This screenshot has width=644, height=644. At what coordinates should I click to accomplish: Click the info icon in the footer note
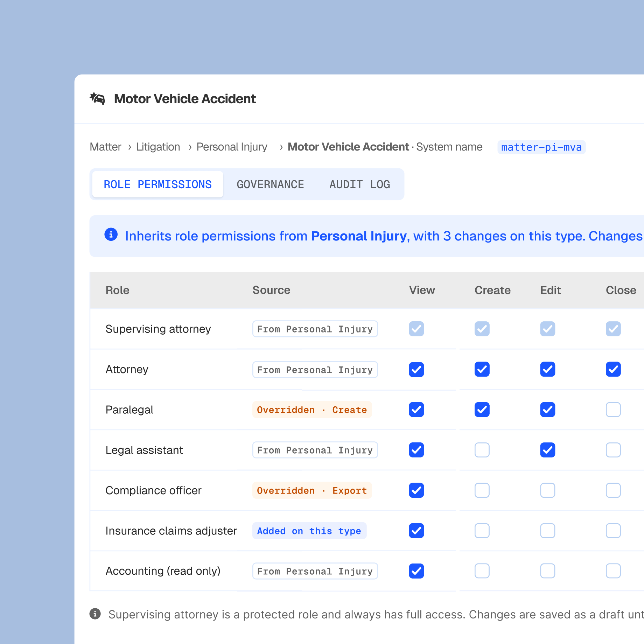95,614
